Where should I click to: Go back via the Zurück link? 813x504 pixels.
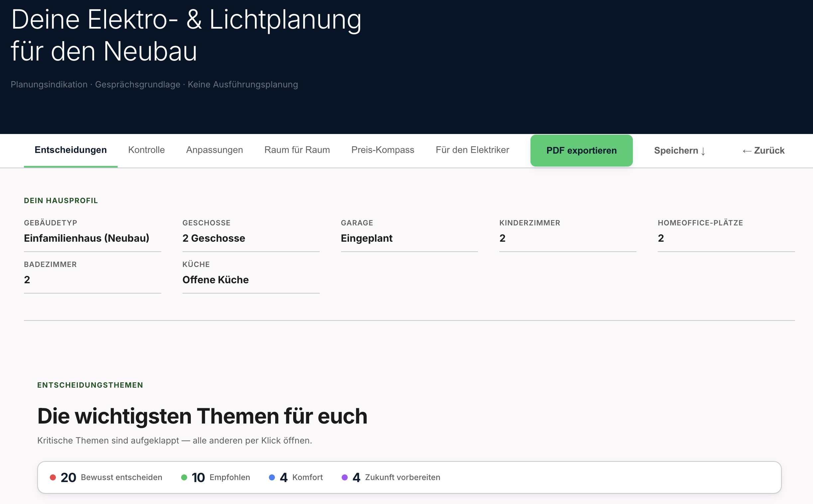763,151
